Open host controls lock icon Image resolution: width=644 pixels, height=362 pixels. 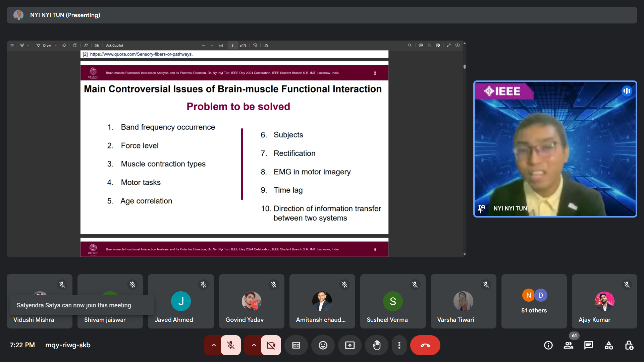pyautogui.click(x=629, y=345)
